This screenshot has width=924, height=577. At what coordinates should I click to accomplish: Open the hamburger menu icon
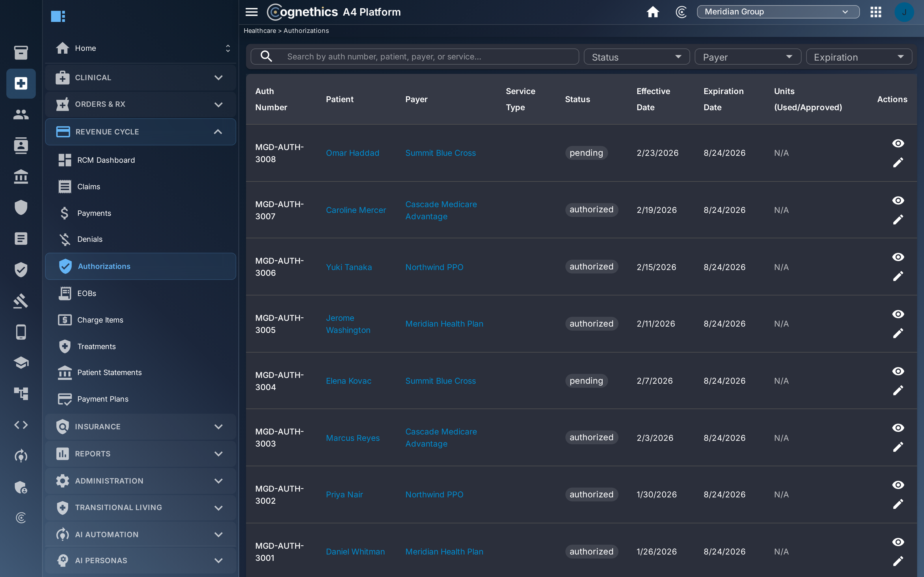click(251, 12)
